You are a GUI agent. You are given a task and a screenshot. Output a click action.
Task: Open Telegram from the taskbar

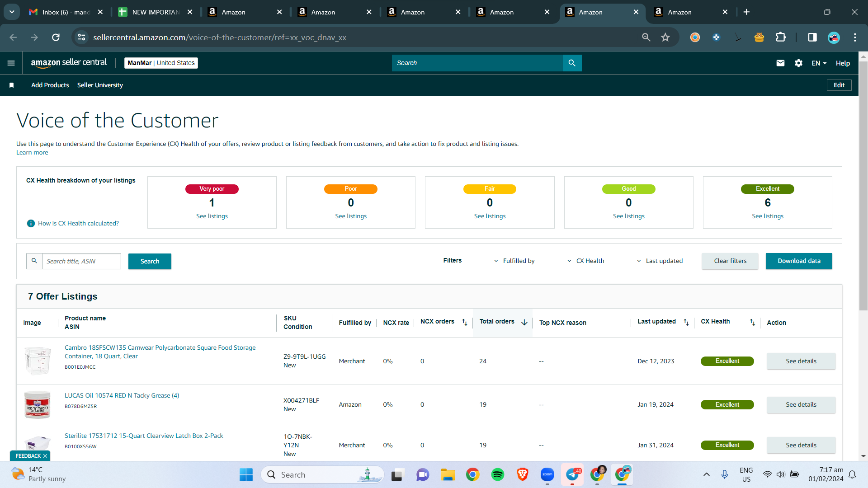(x=572, y=474)
